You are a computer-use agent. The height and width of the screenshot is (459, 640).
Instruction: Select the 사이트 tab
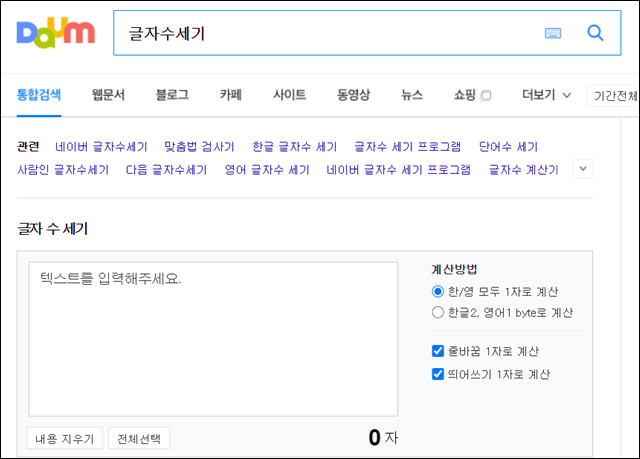[289, 95]
